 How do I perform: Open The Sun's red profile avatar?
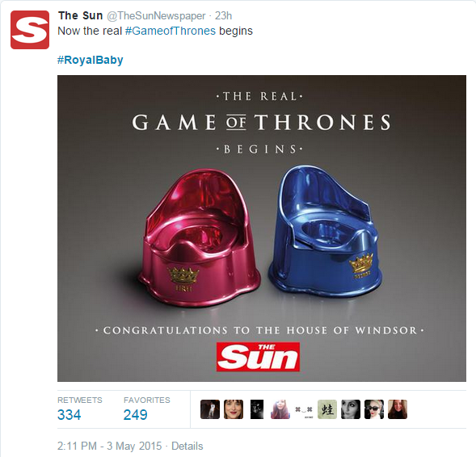click(30, 30)
